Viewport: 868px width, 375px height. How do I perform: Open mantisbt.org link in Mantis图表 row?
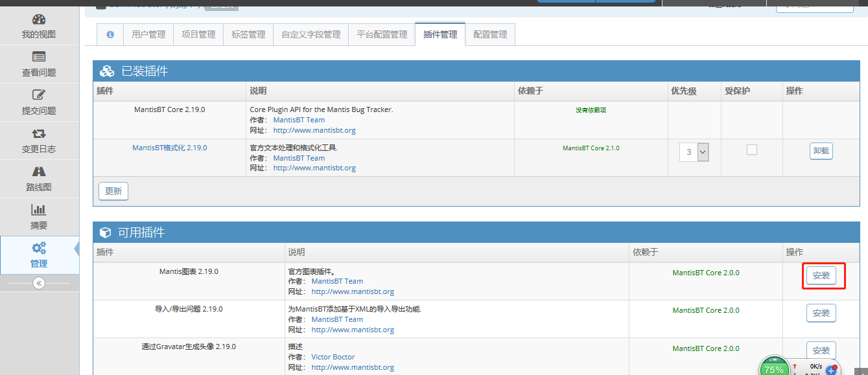pos(353,291)
